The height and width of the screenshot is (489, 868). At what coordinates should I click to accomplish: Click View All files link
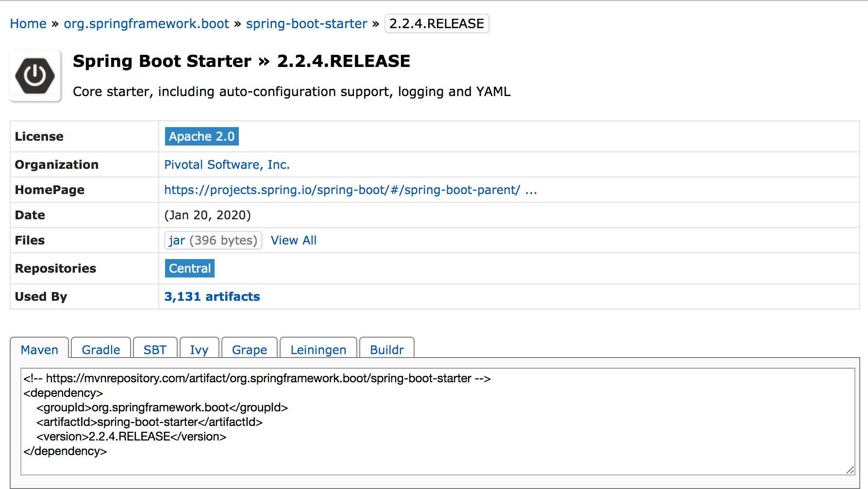point(293,240)
